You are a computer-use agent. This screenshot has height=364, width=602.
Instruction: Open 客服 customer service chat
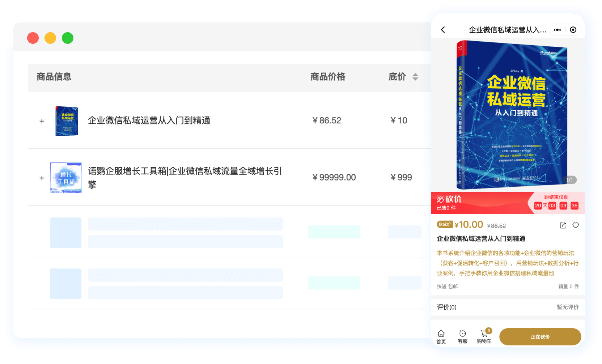[x=462, y=337]
